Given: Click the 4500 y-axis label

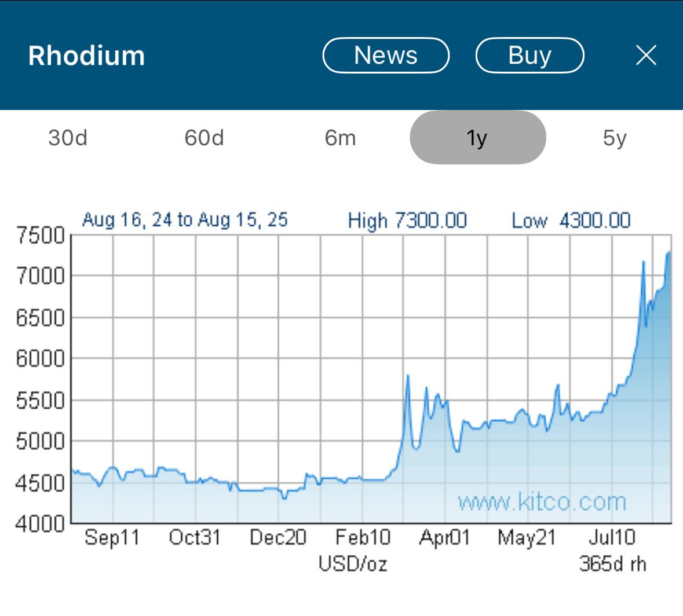Looking at the screenshot, I should point(41,483).
